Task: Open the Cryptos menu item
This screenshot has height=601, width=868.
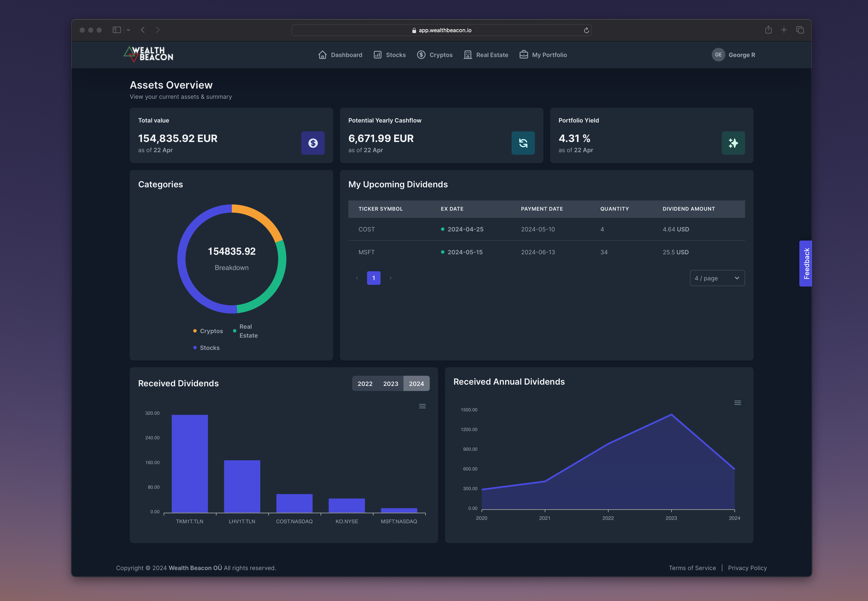Action: pyautogui.click(x=435, y=55)
